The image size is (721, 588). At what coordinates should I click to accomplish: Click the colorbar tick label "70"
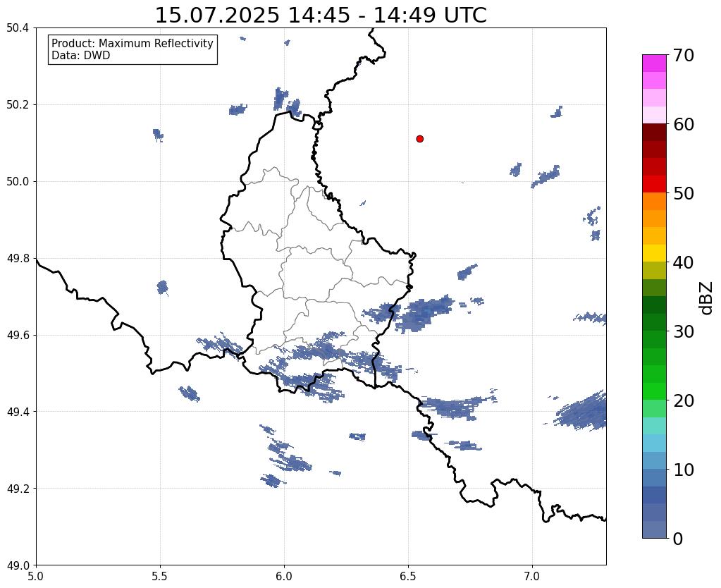(x=684, y=55)
